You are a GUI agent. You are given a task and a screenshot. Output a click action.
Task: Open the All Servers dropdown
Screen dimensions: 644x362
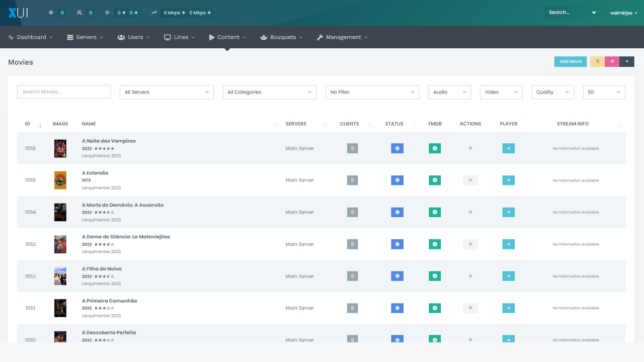coord(167,92)
